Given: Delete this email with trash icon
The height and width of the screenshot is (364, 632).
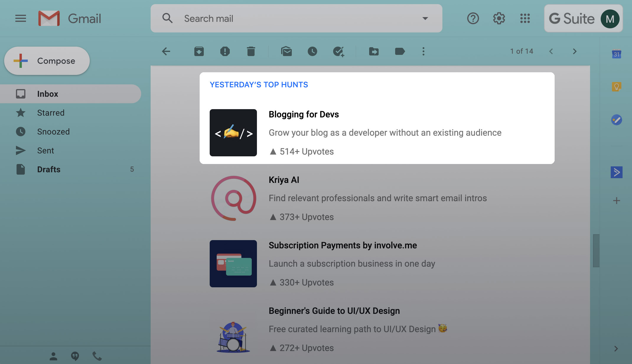Looking at the screenshot, I should 251,51.
